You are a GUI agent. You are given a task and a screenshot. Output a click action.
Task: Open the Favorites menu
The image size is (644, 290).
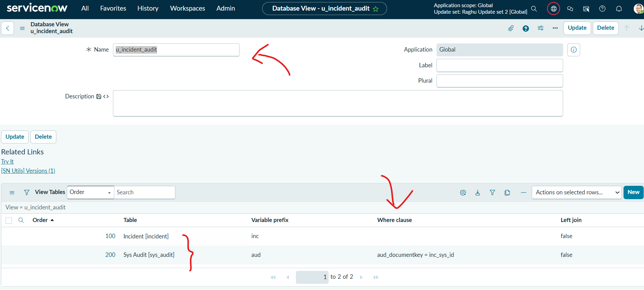113,9
